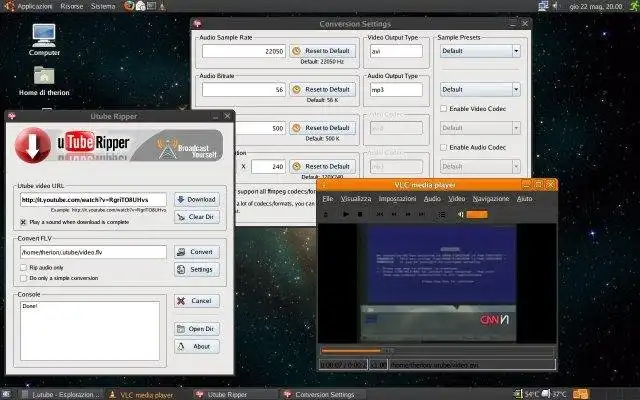This screenshot has width=640, height=400.
Task: Open the Visualizza menu in VLC
Action: 356,198
